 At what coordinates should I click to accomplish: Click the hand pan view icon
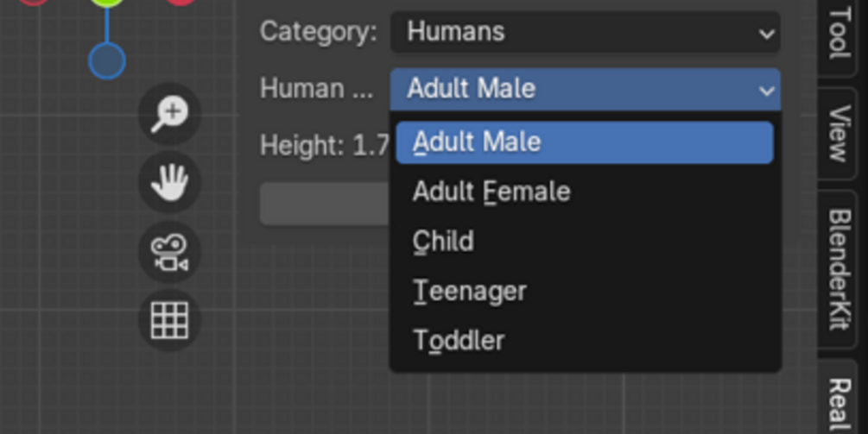(169, 183)
